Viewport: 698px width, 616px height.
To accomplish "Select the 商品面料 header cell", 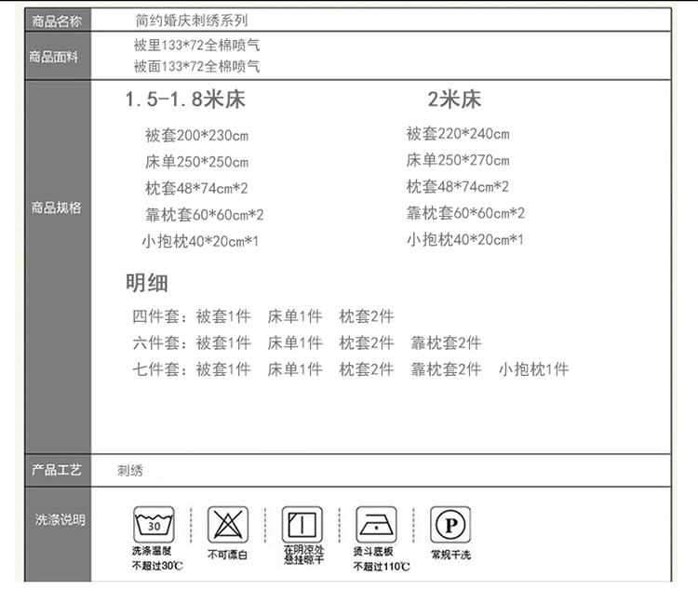I will [57, 57].
